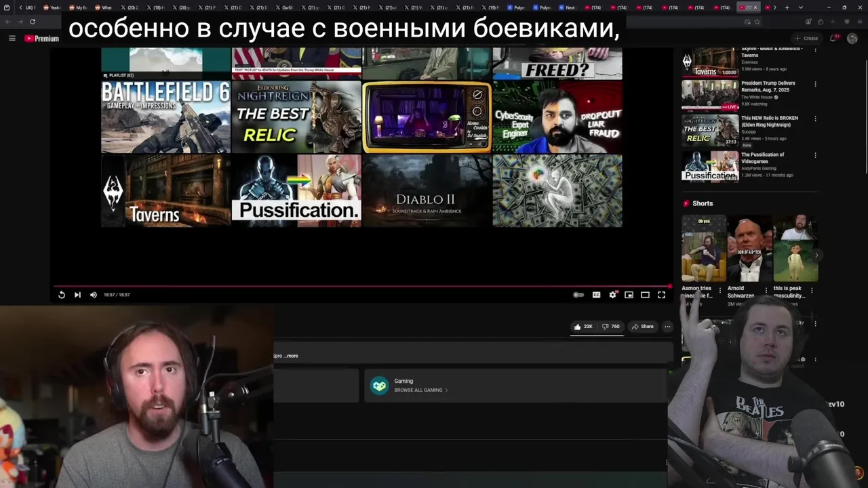Open options menu for Pussification of Videogames
Image resolution: width=868 pixels, height=488 pixels.
click(x=815, y=155)
